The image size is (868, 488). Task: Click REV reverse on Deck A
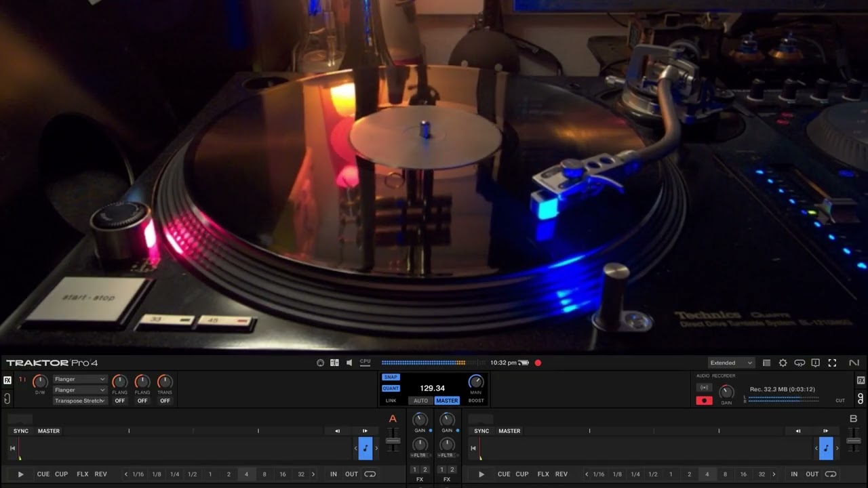(101, 474)
